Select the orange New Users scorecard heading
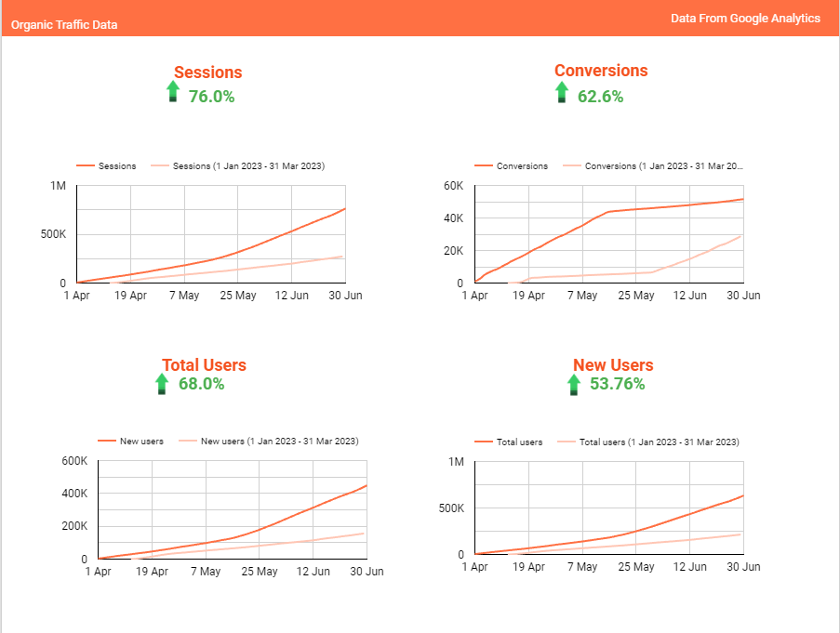Screen dimensions: 840x633 pos(613,365)
